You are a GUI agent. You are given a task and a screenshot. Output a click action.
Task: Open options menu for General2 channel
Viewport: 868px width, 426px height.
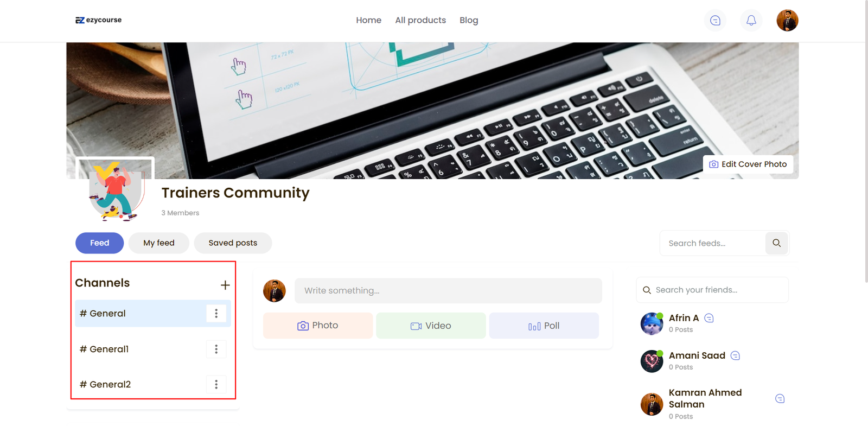pyautogui.click(x=216, y=384)
